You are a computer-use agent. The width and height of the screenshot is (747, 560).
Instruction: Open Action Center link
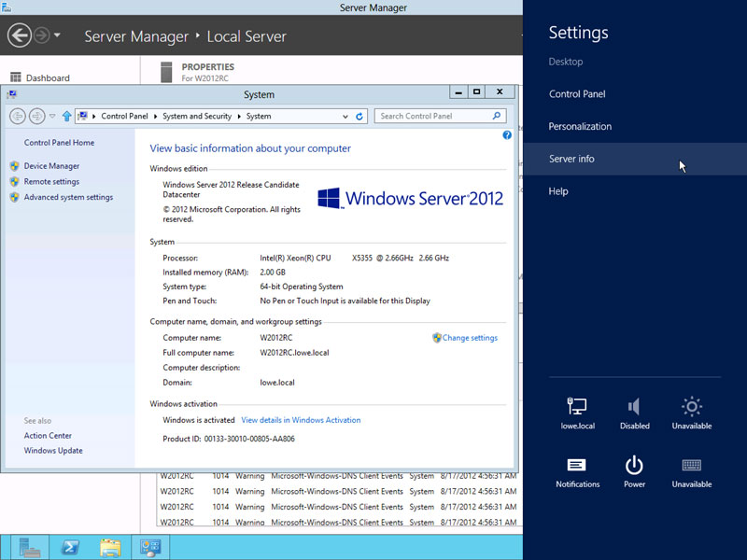(x=48, y=435)
